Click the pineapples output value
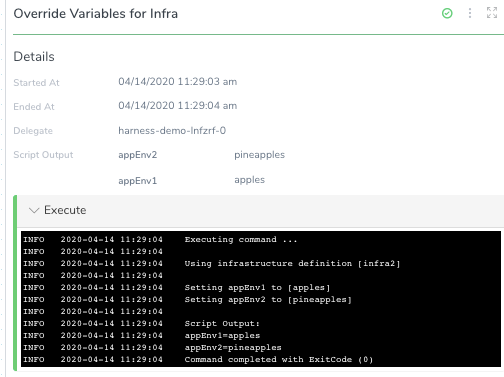This screenshot has width=504, height=377. (260, 155)
